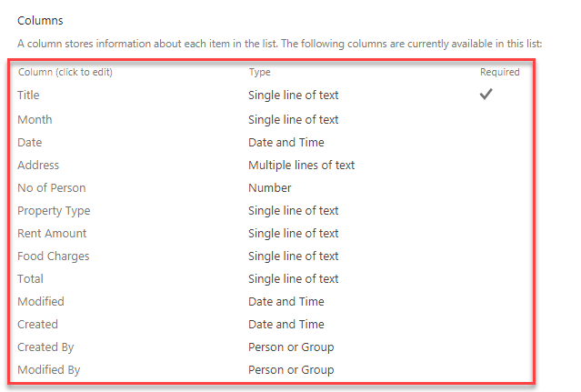Open the Title column settings

pos(28,95)
